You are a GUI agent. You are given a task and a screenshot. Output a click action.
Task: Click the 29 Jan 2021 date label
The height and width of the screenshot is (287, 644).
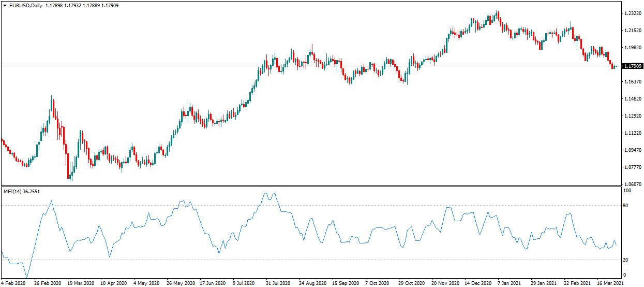click(544, 283)
